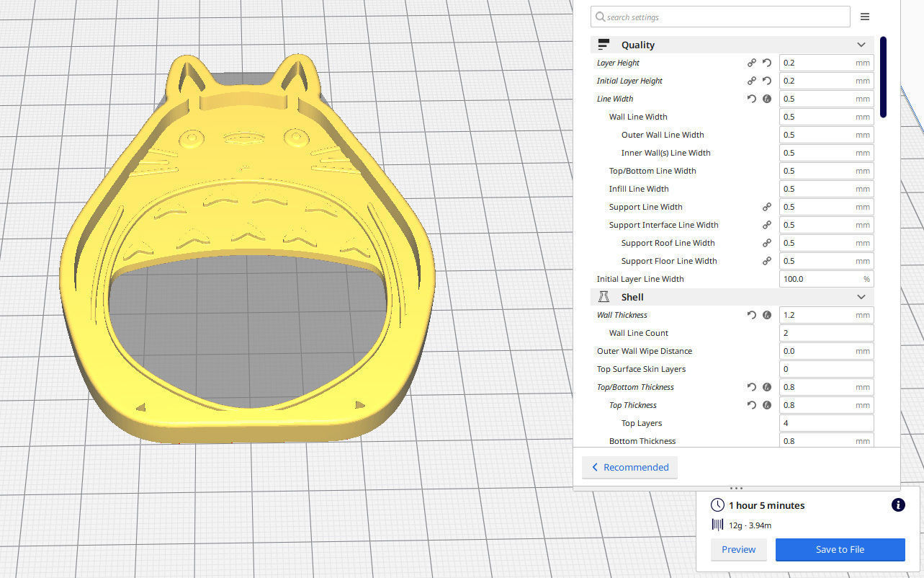Image resolution: width=924 pixels, height=578 pixels.
Task: Click the Layer Height setting label
Action: [x=618, y=63]
